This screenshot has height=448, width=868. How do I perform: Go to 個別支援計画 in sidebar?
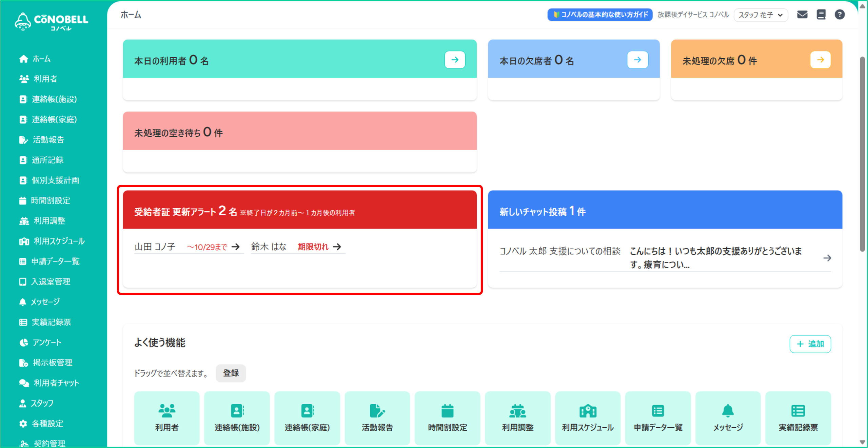click(x=55, y=180)
